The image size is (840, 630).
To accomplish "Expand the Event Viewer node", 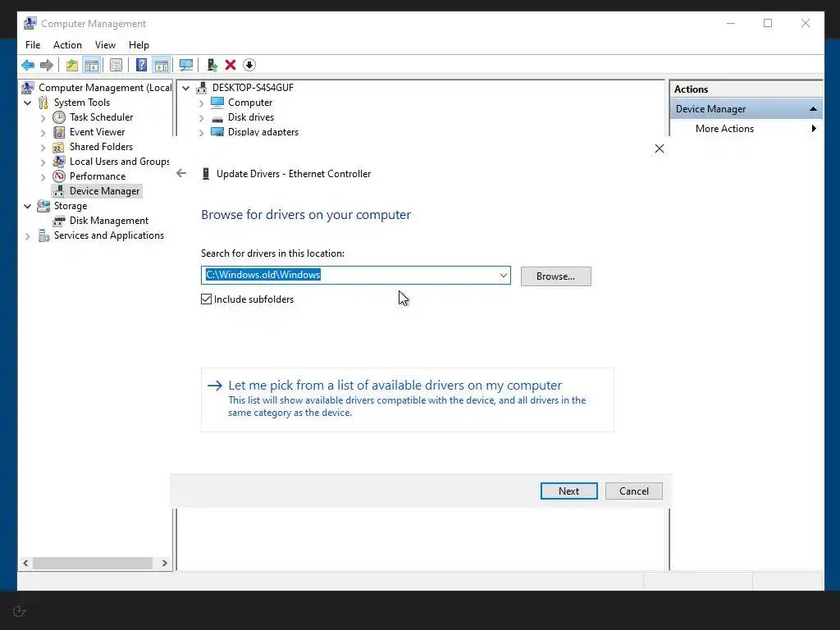I will pos(43,132).
